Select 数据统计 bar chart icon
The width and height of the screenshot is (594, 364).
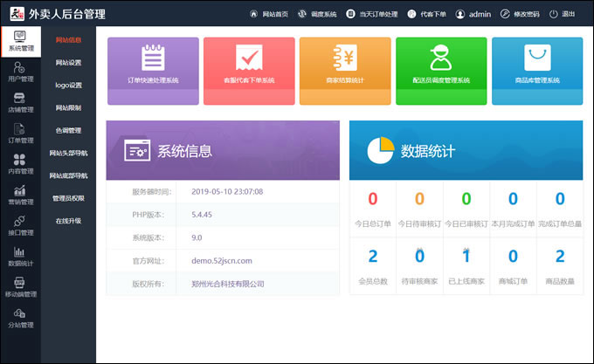(x=20, y=252)
